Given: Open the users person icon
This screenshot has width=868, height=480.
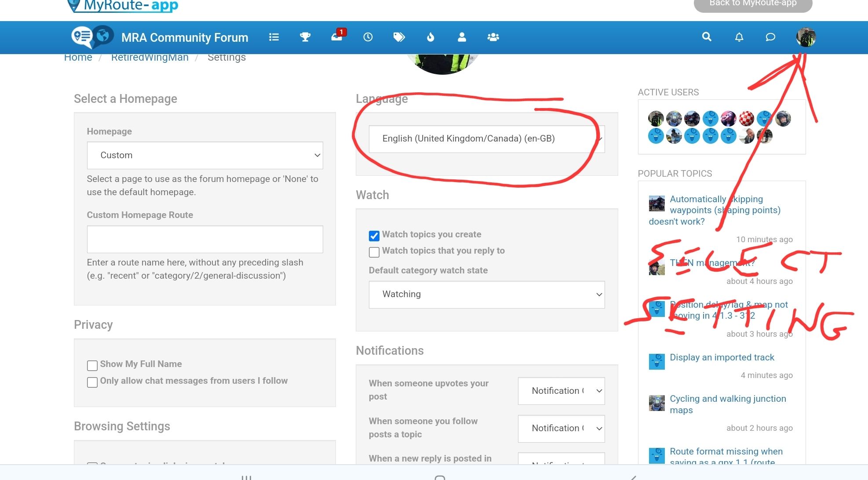Looking at the screenshot, I should coord(462,37).
